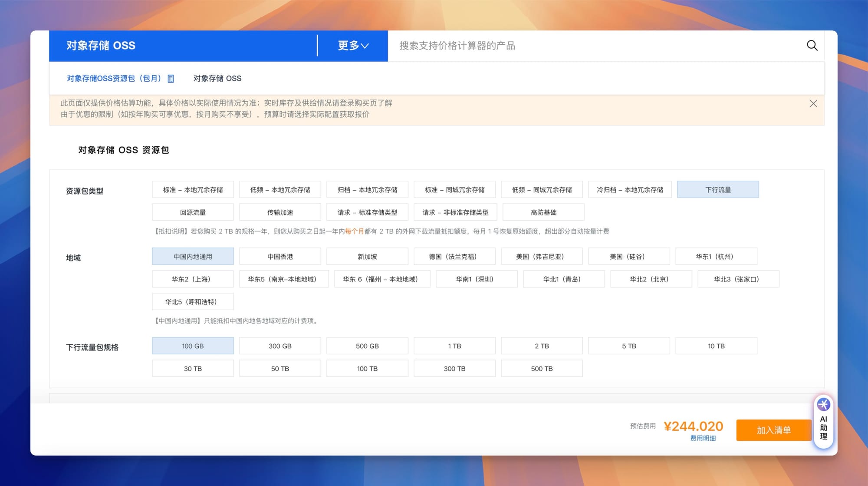Image resolution: width=868 pixels, height=486 pixels.
Task: Select region 新加坡
Action: [367, 257]
